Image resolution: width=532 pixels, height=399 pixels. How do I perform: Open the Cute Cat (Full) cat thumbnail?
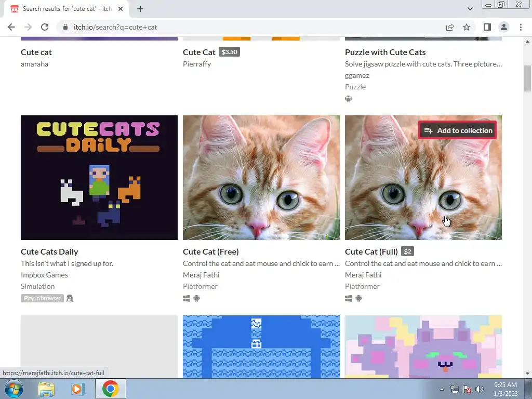coord(423,178)
